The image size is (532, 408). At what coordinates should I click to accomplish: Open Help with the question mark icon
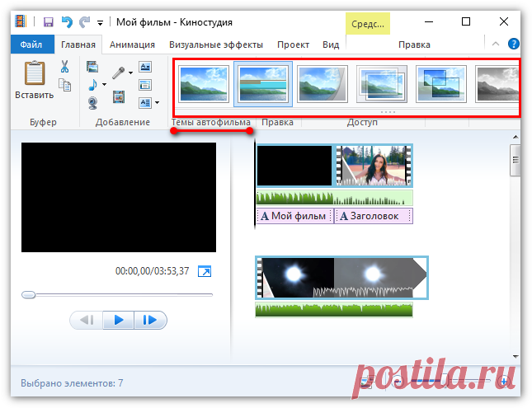(x=513, y=44)
